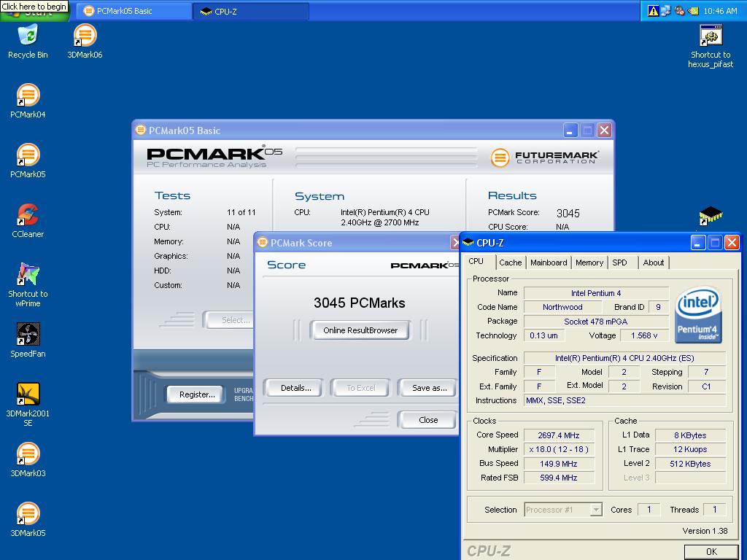747x560 pixels.
Task: Click the Start button
Action: (35, 13)
